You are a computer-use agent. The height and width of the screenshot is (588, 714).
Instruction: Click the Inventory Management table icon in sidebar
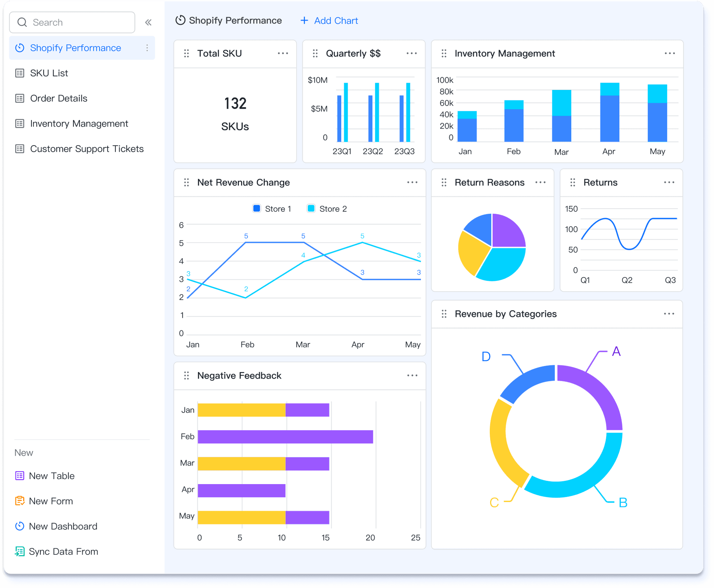click(20, 124)
